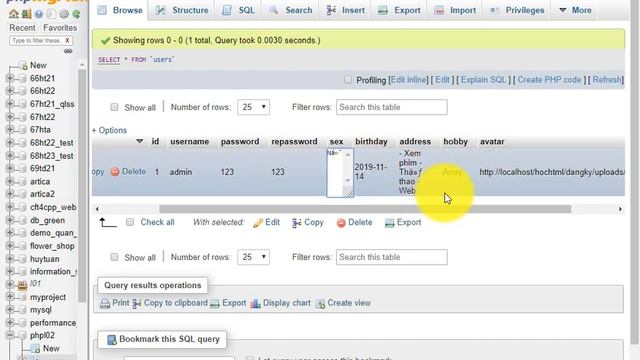
Task: Toggle the Profiling checkbox
Action: pos(348,80)
